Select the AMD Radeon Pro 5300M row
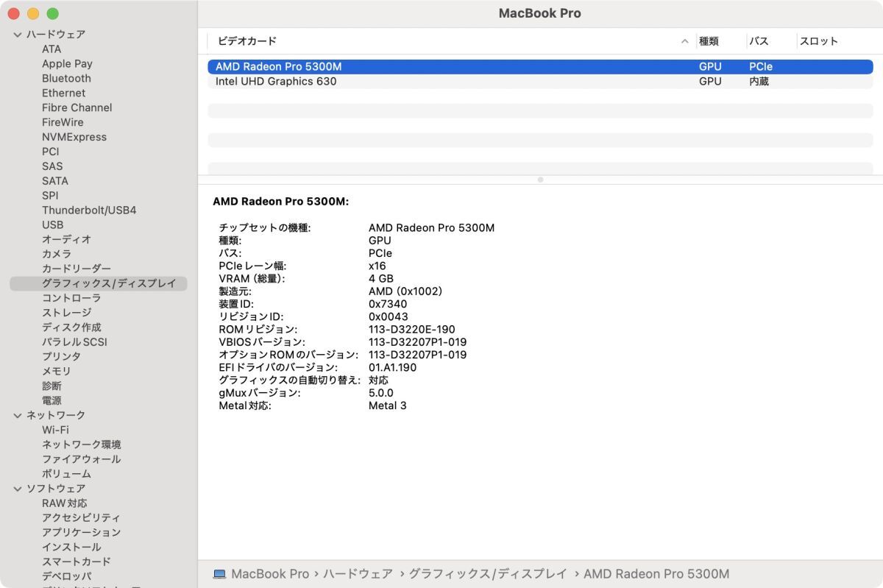The height and width of the screenshot is (588, 883). (540, 67)
